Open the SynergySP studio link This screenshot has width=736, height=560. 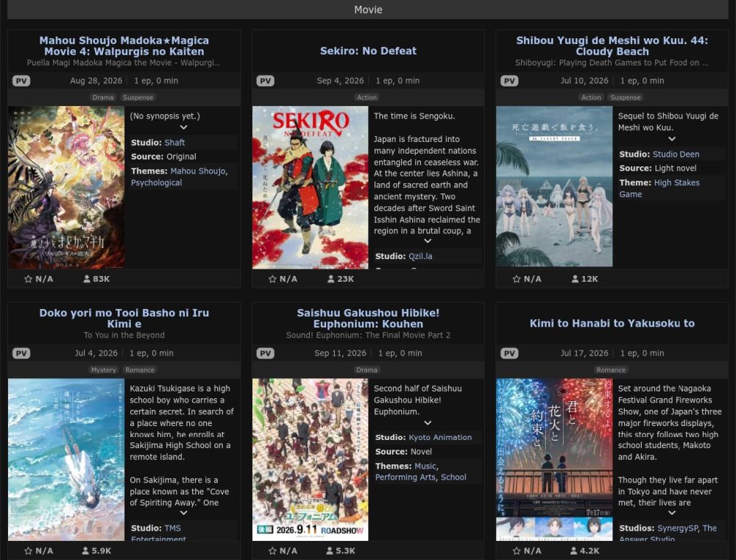pyautogui.click(x=678, y=528)
